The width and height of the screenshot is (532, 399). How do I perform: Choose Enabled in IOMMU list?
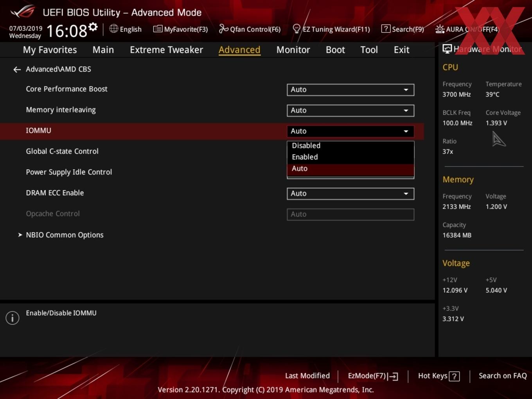350,157
